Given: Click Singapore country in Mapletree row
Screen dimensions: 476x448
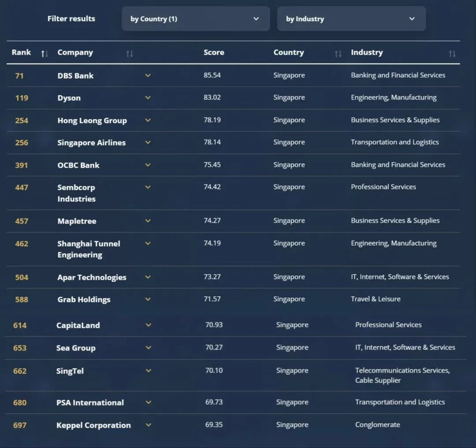Looking at the screenshot, I should 289,221.
